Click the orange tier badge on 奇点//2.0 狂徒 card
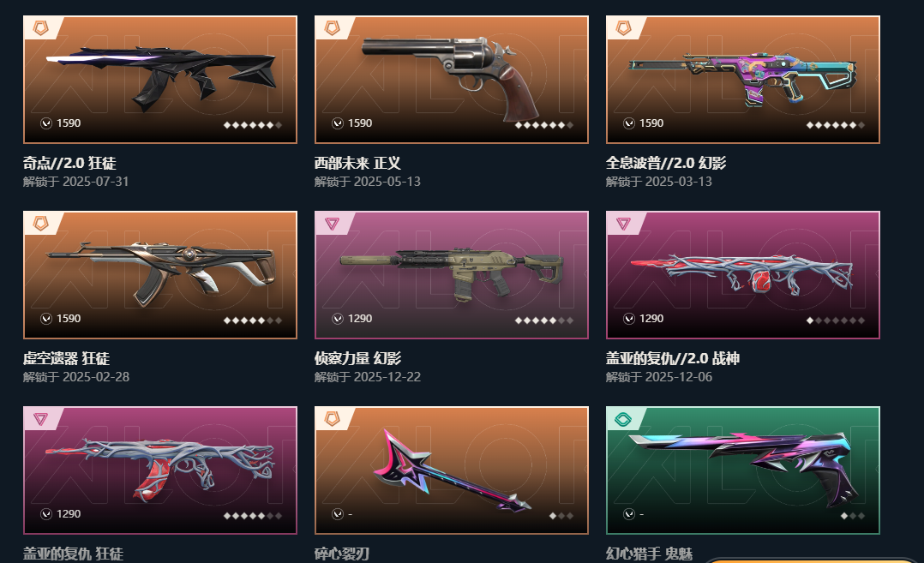924x563 pixels. 40,27
